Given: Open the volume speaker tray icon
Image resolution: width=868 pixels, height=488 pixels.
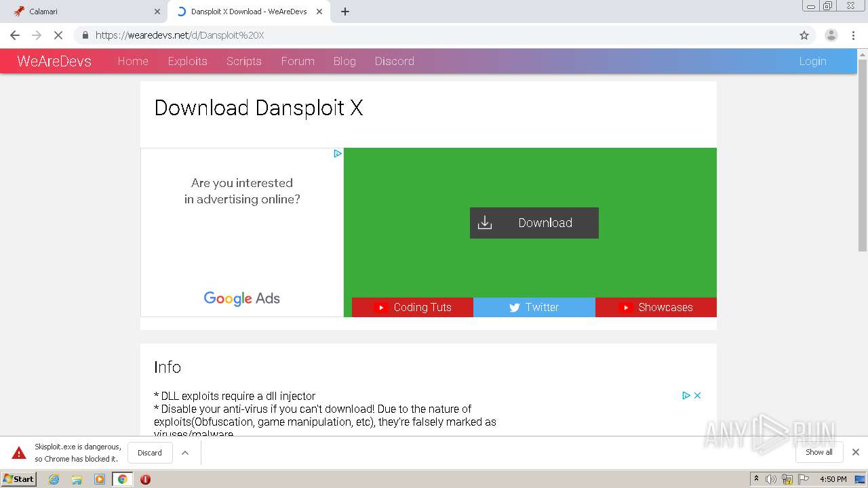Looking at the screenshot, I should [771, 479].
